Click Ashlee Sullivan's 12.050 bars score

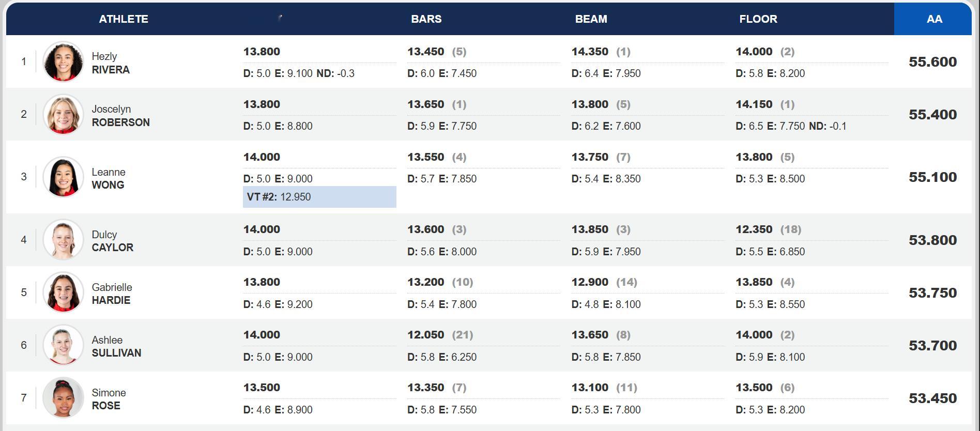426,335
